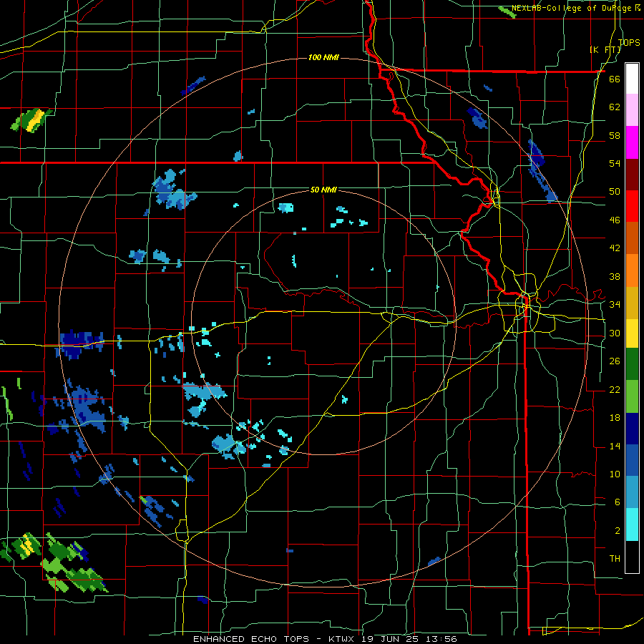Click the bright red 46-50 kft legend swatch
644x644 pixels.
[632, 206]
